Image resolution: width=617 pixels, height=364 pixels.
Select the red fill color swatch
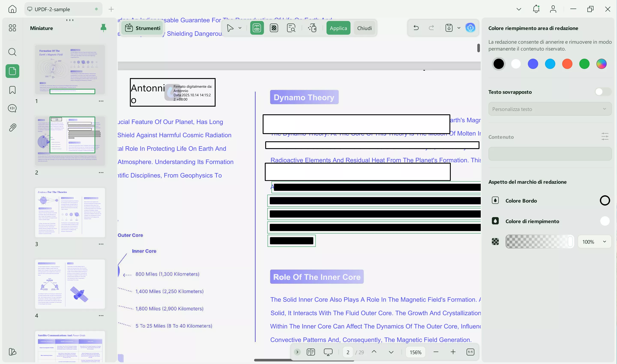pyautogui.click(x=567, y=64)
